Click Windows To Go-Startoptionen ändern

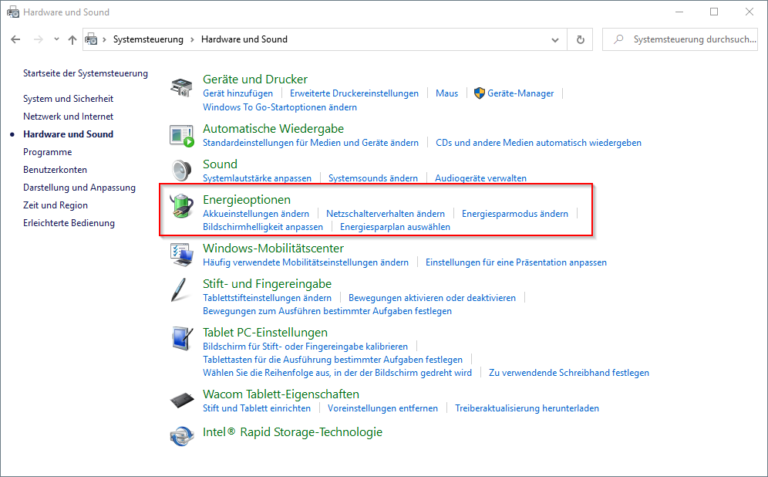pyautogui.click(x=280, y=107)
